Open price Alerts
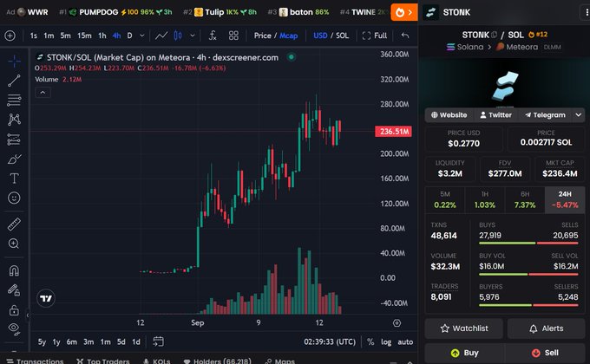This screenshot has height=364, width=590. point(546,328)
